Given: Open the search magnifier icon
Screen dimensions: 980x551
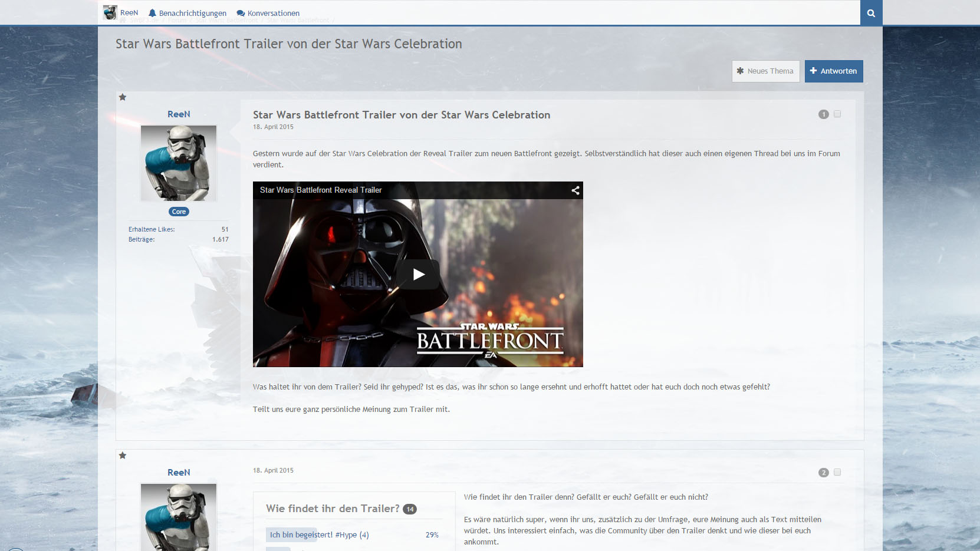Looking at the screenshot, I should 871,13.
